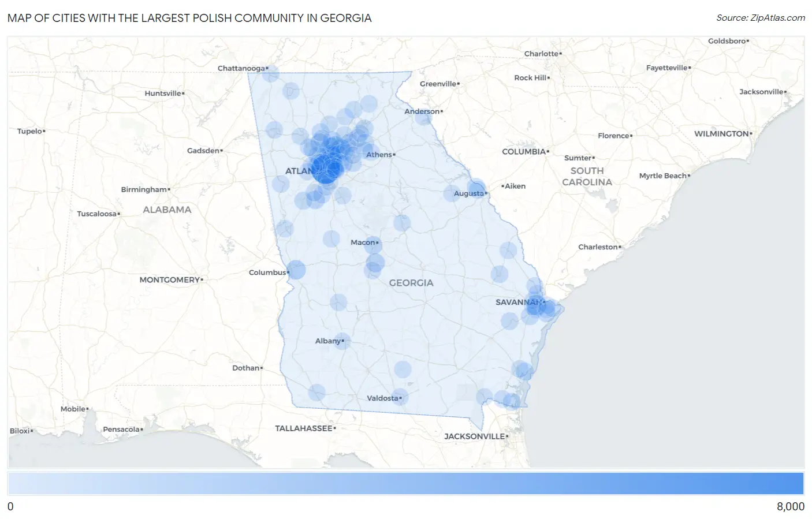Click the Huntsville city label
812x519 pixels.
(163, 94)
